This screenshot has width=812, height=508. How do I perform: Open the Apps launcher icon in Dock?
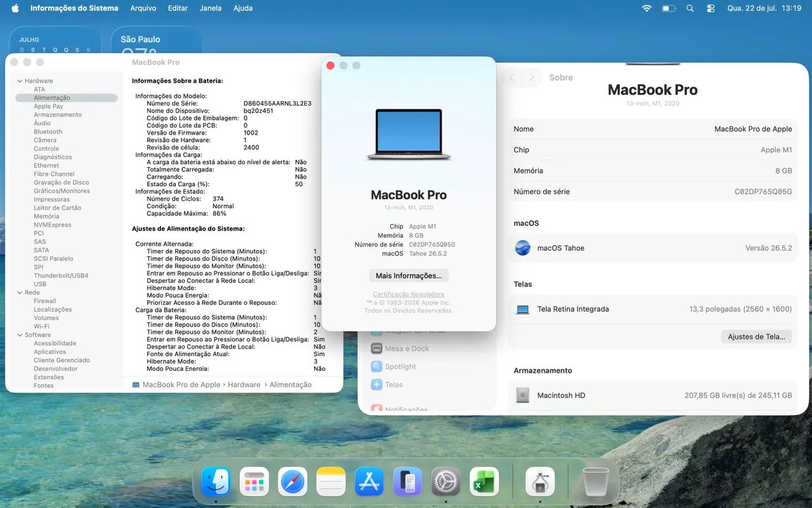coord(254,481)
